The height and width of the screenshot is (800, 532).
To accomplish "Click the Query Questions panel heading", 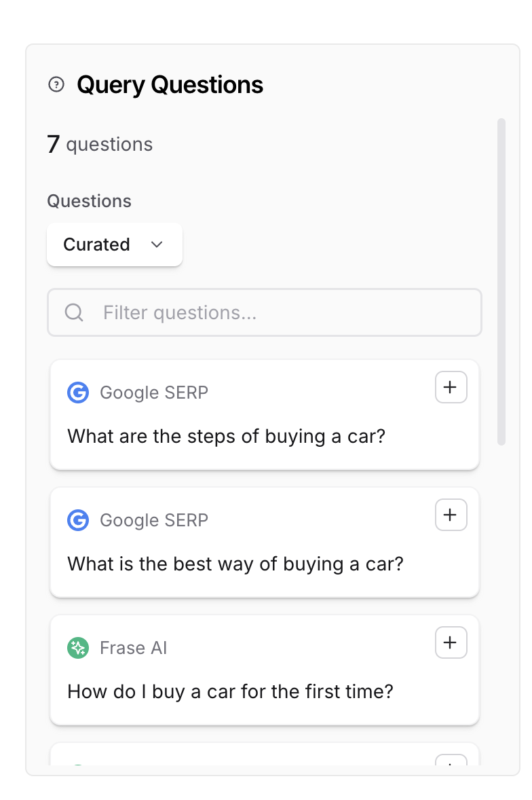I will point(170,85).
